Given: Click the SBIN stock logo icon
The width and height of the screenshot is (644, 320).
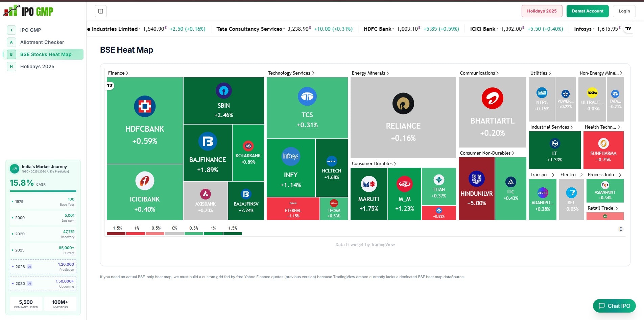Looking at the screenshot, I should tap(223, 90).
